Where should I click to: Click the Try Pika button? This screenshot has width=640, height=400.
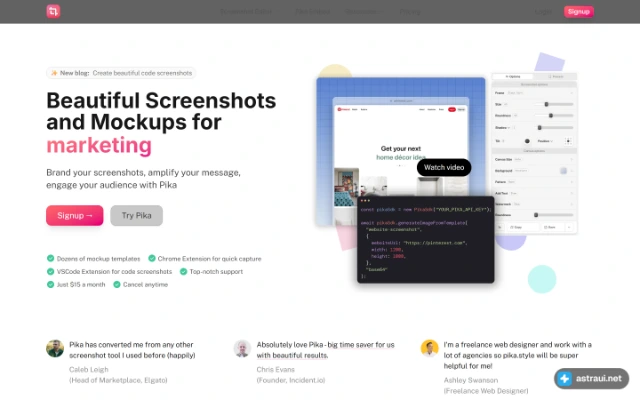pyautogui.click(x=136, y=216)
